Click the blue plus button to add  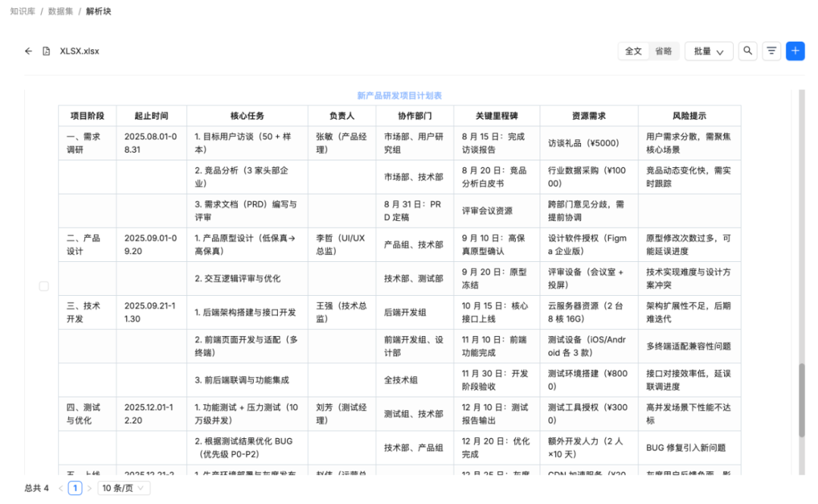click(795, 51)
